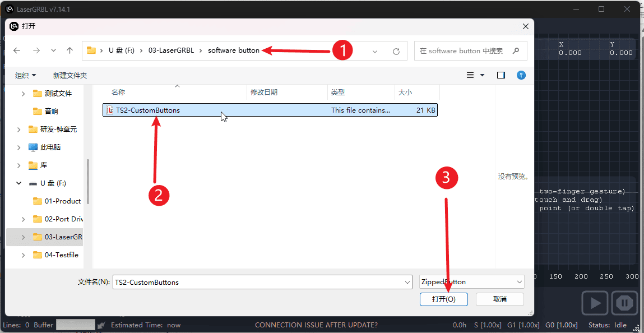Select the TS2-CustomButtons file
Screen dimensions: 644x333
tap(147, 110)
